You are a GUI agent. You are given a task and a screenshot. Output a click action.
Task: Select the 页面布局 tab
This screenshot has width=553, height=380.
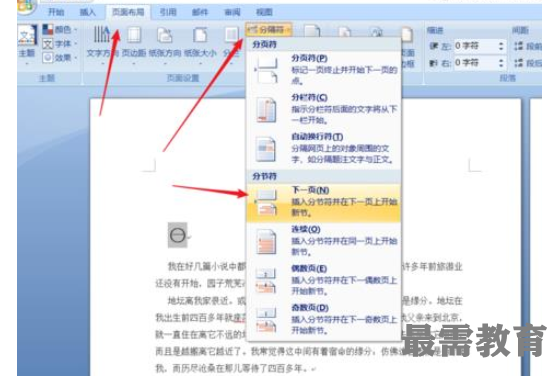pos(128,12)
